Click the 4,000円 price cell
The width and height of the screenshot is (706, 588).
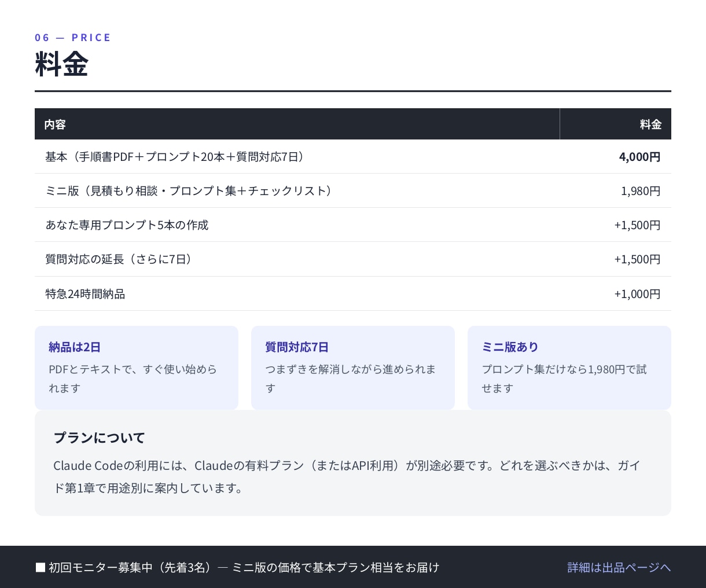639,157
